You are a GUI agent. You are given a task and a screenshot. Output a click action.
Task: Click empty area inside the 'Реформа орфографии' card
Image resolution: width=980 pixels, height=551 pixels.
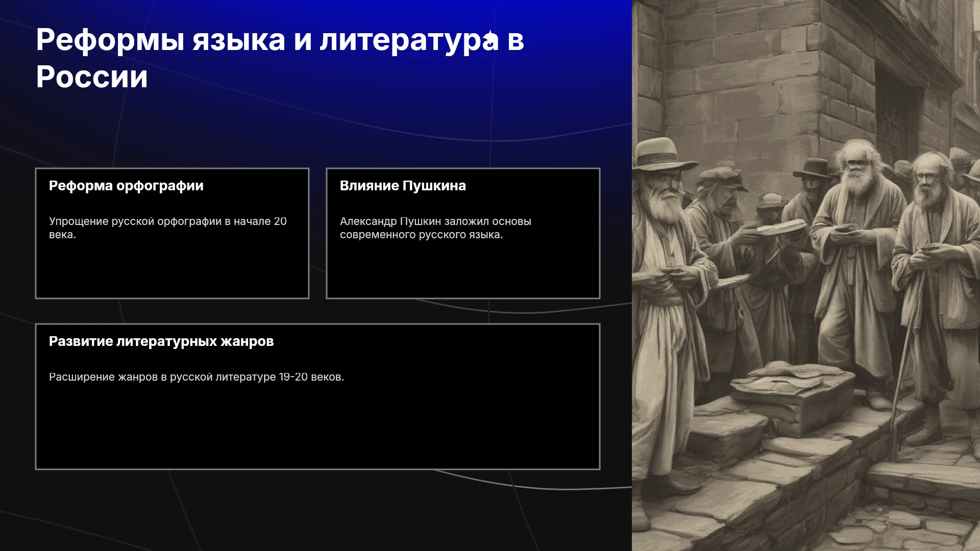click(172, 270)
